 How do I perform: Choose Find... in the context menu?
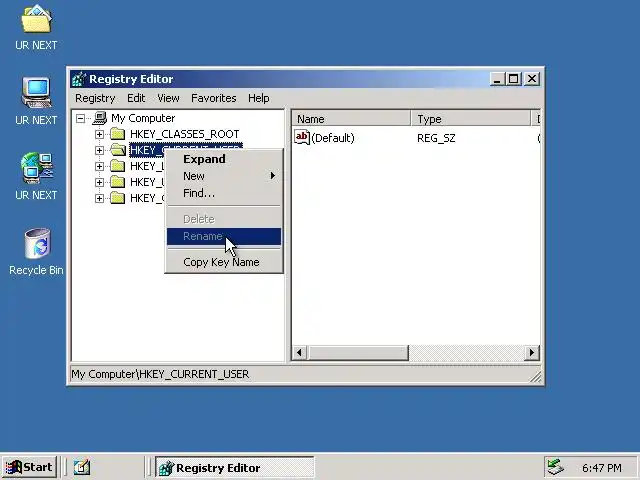tap(224, 193)
